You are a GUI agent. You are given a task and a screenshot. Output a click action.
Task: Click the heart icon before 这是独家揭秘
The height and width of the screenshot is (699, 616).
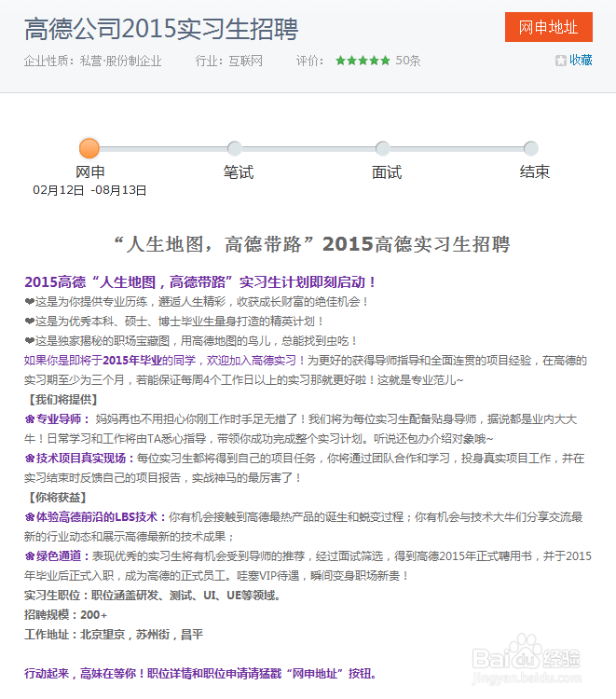tap(30, 341)
